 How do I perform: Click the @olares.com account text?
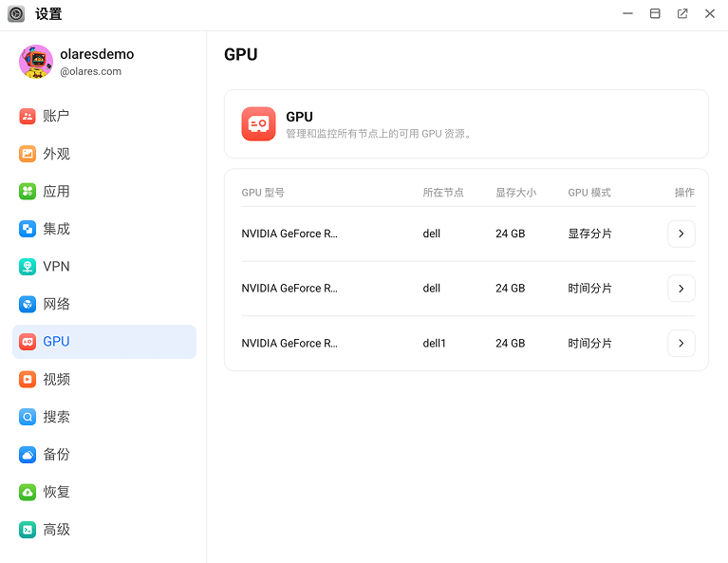(90, 71)
